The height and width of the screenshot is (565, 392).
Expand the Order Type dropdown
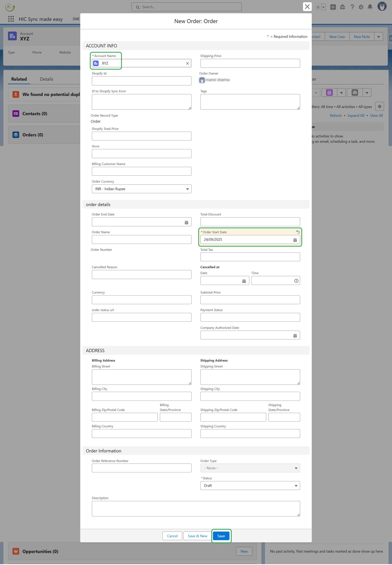pyautogui.click(x=250, y=468)
